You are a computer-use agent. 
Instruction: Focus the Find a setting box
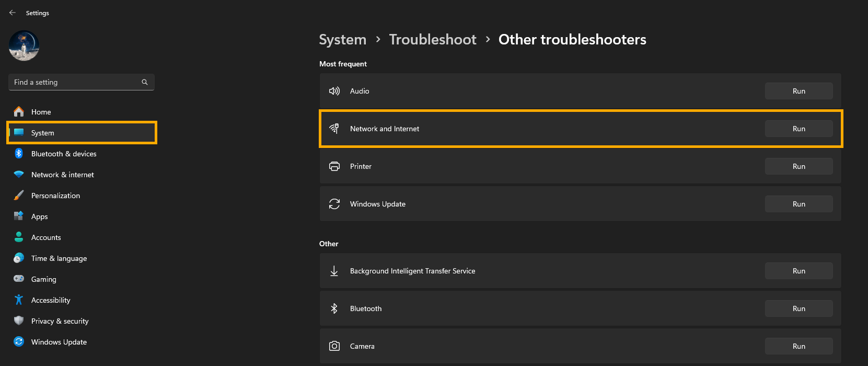point(82,82)
